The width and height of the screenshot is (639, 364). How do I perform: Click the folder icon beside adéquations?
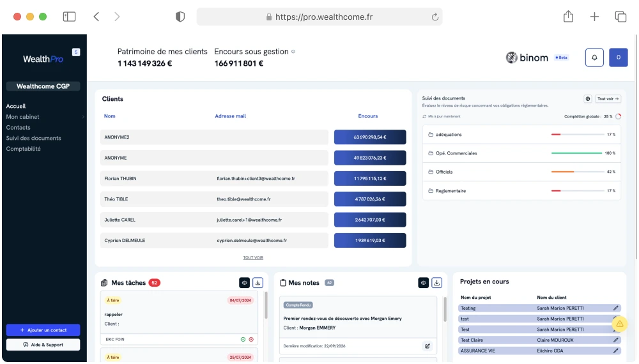tap(430, 134)
